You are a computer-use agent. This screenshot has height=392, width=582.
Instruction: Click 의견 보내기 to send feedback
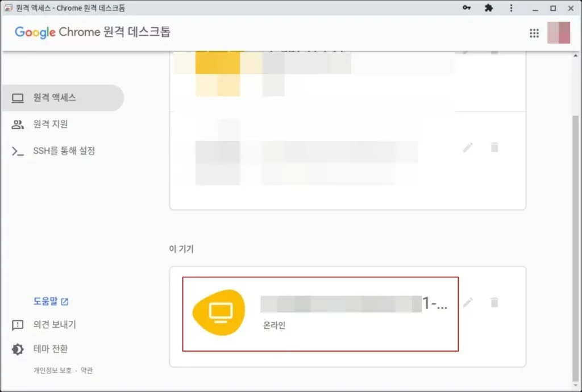55,324
